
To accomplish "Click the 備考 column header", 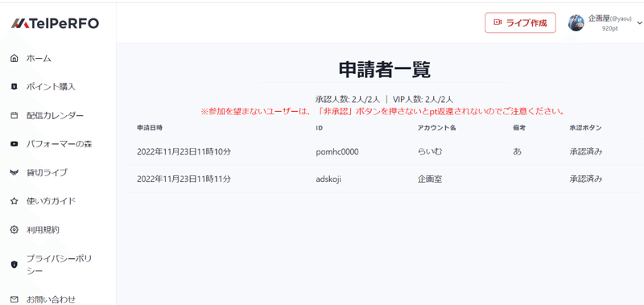I will 519,128.
